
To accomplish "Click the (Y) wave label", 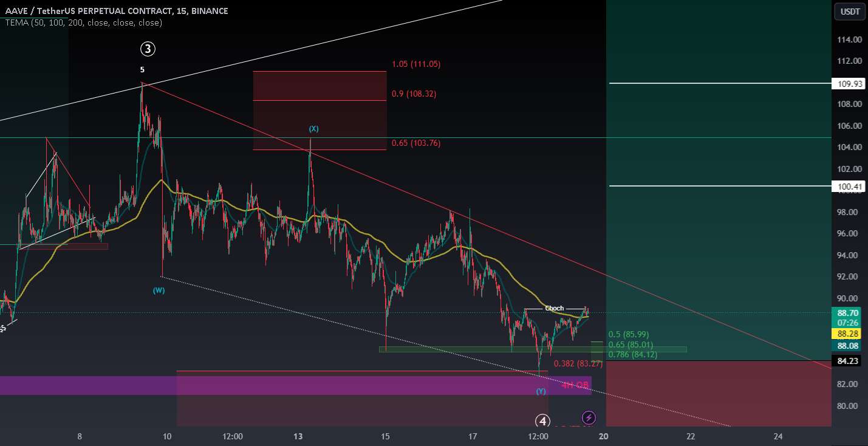I will click(541, 391).
